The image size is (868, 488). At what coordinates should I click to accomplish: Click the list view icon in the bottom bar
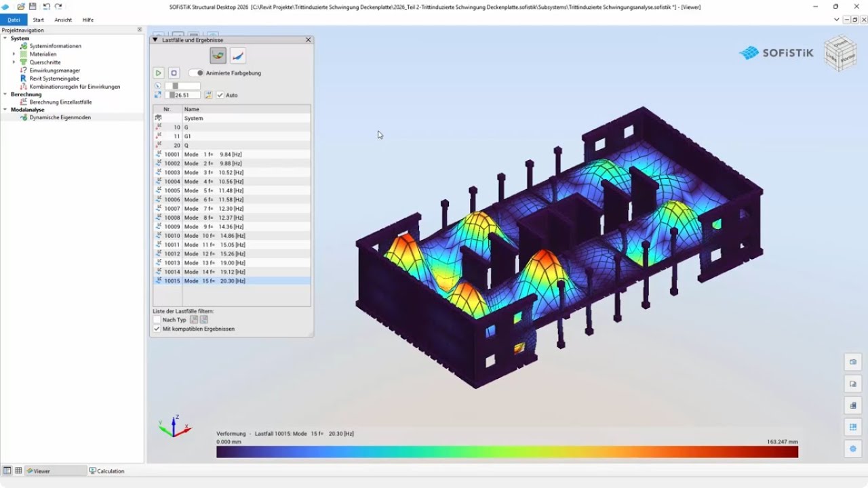point(7,471)
